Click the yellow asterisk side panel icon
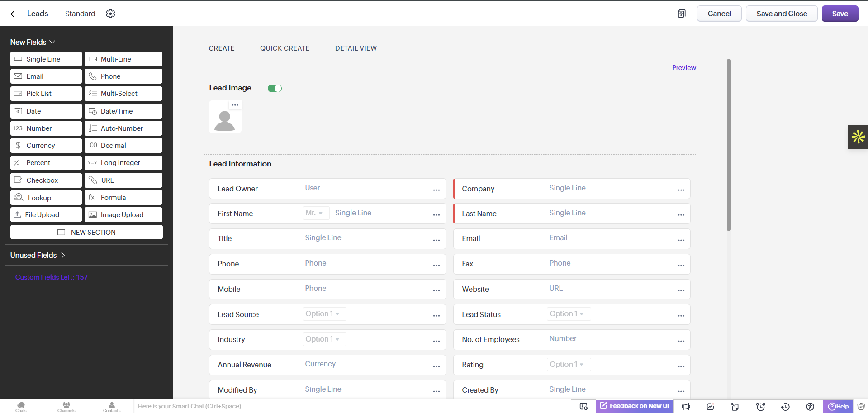 [x=858, y=137]
